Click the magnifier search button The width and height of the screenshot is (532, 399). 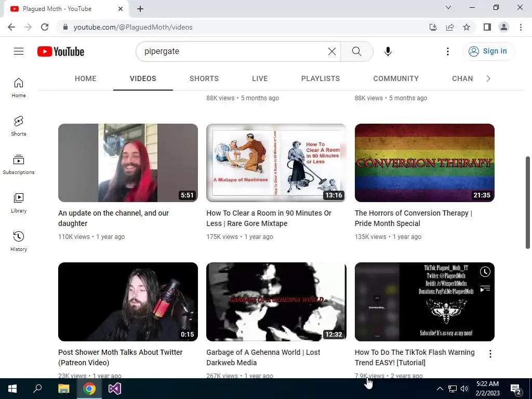coord(356,51)
